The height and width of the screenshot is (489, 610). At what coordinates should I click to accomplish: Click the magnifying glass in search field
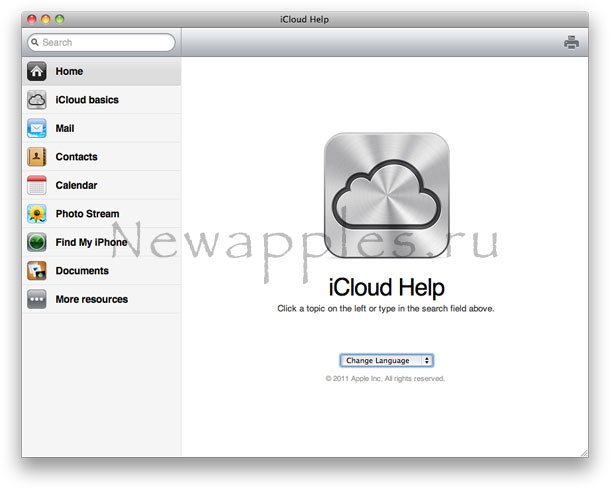click(x=35, y=43)
